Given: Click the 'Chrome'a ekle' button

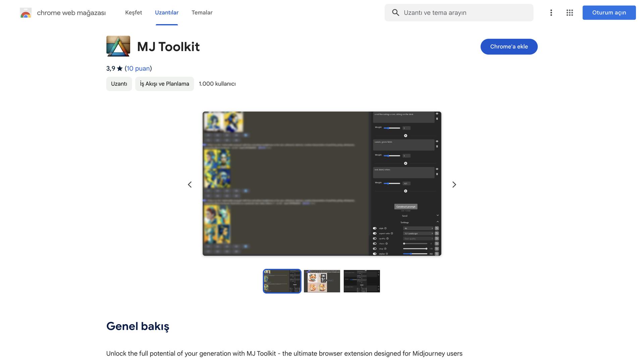Looking at the screenshot, I should pos(509,47).
